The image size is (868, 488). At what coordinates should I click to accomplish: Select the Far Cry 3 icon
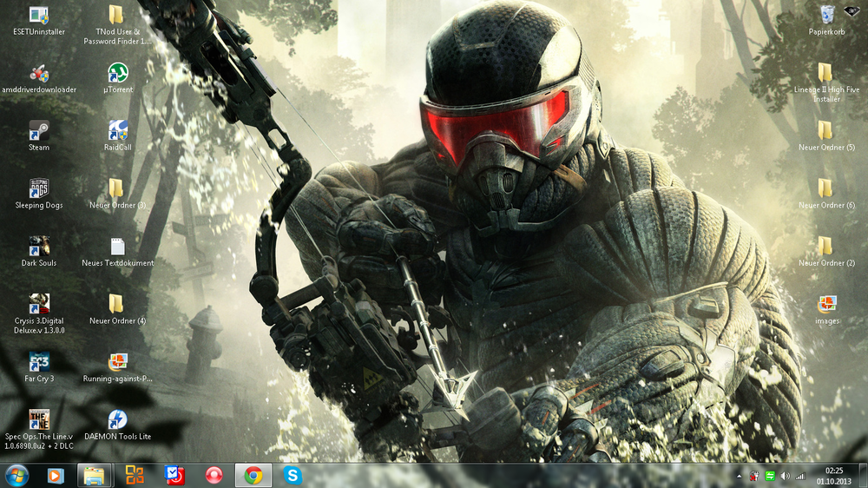39,362
